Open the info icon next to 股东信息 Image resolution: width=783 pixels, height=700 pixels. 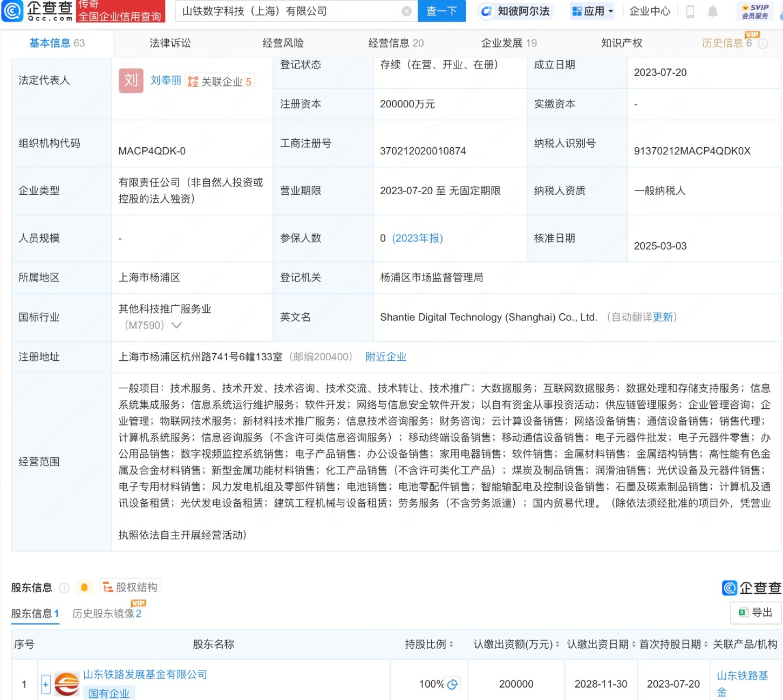click(x=64, y=588)
